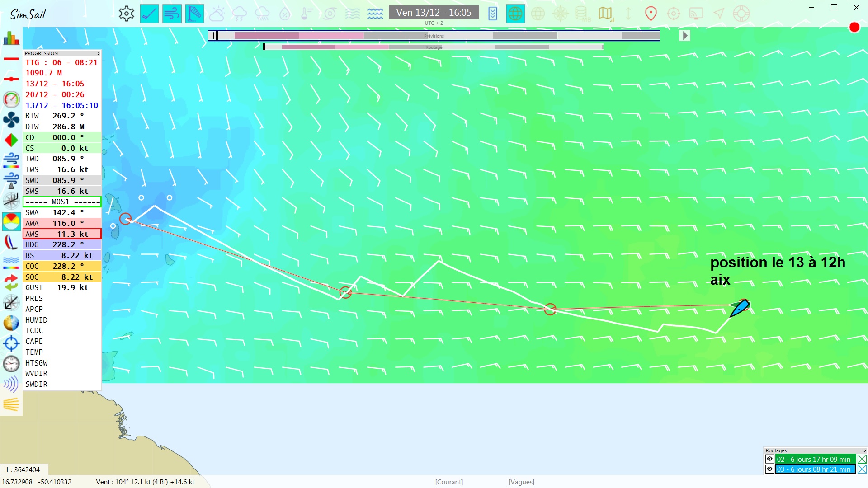Toggle the wind display icon
868x488 pixels.
coord(172,14)
